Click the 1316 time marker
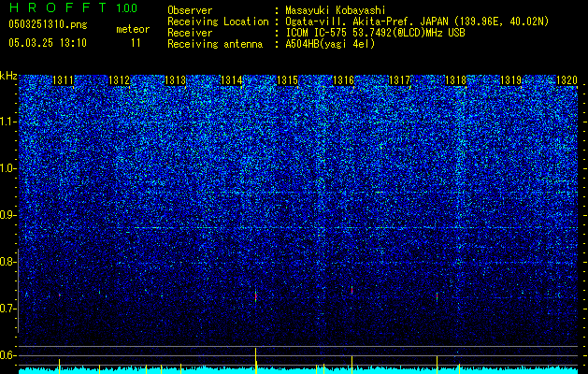This screenshot has height=374, width=588. [343, 80]
